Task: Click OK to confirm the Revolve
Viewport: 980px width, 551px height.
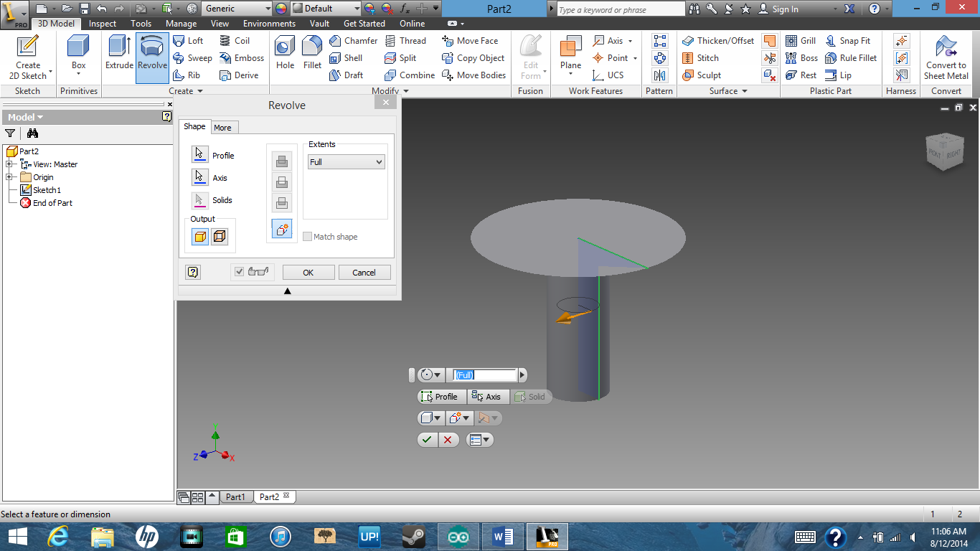Action: pyautogui.click(x=308, y=272)
